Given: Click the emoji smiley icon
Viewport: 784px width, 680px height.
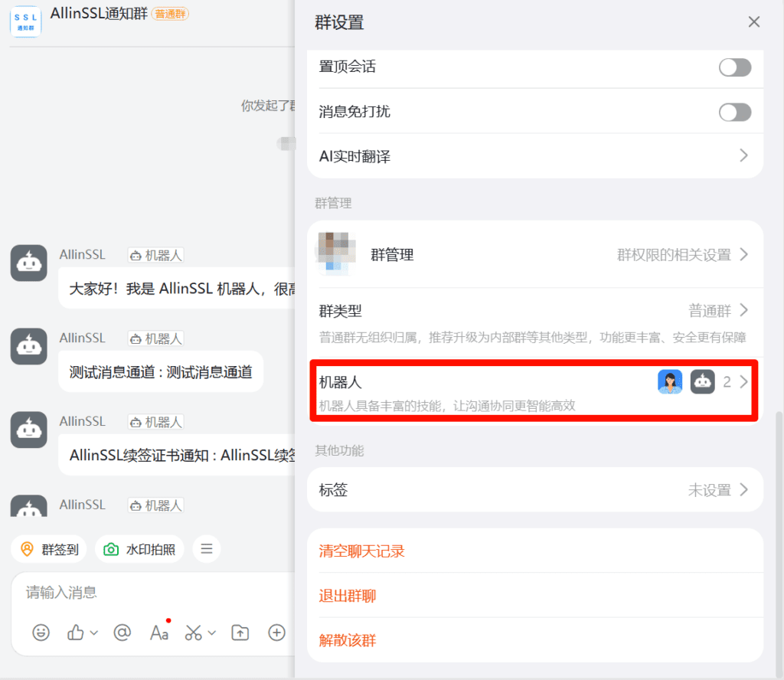Looking at the screenshot, I should click(41, 633).
